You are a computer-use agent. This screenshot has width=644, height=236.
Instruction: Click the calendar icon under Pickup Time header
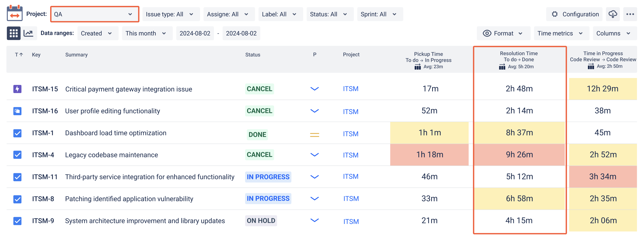coord(417,67)
